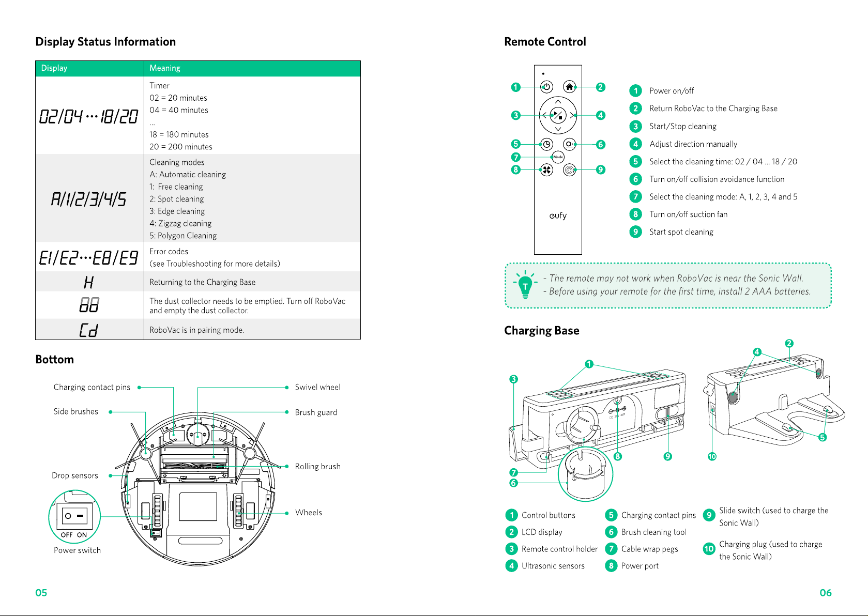Click the play/stop button in the remote dial
The height and width of the screenshot is (616, 868).
(558, 115)
